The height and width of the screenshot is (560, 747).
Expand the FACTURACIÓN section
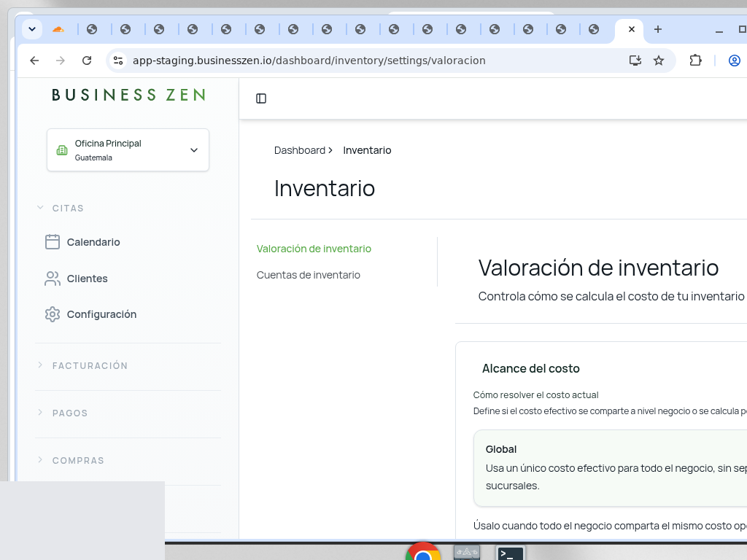[x=82, y=366]
